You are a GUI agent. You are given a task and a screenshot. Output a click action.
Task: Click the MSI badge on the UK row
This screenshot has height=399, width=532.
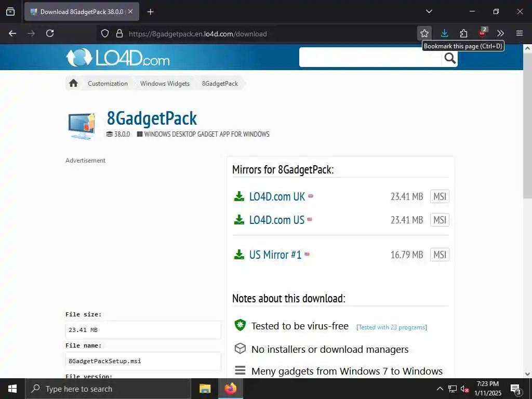tap(440, 196)
